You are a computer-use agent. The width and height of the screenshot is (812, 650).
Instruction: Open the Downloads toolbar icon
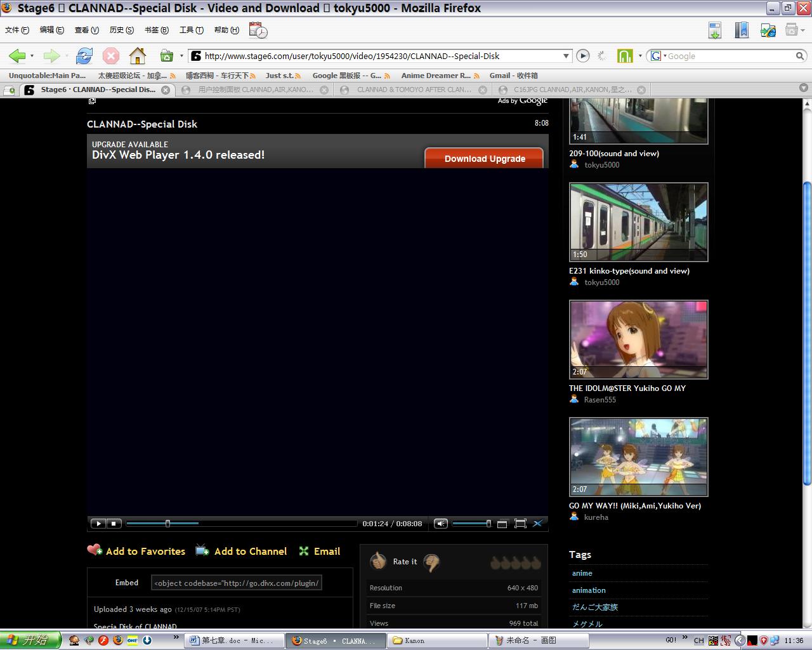point(715,30)
